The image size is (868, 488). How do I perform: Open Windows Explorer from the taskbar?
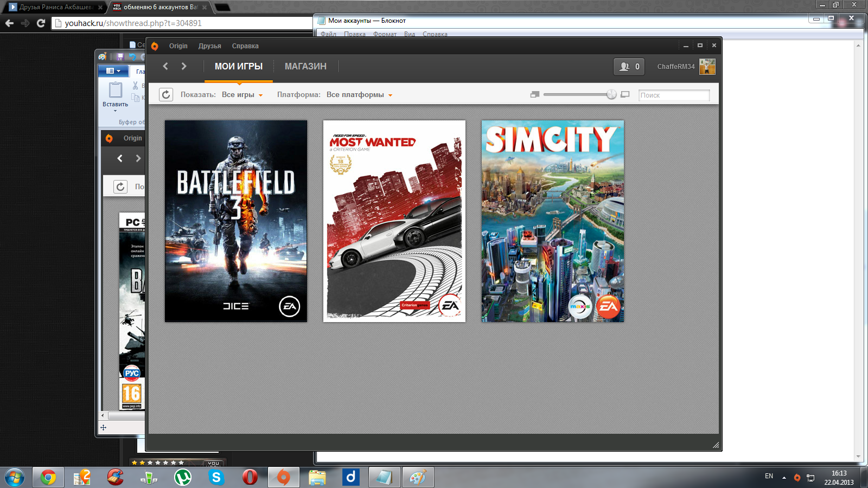click(x=317, y=478)
